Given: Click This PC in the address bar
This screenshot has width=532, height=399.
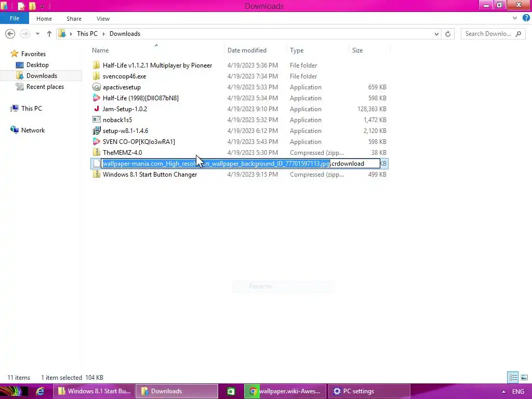Looking at the screenshot, I should (87, 34).
